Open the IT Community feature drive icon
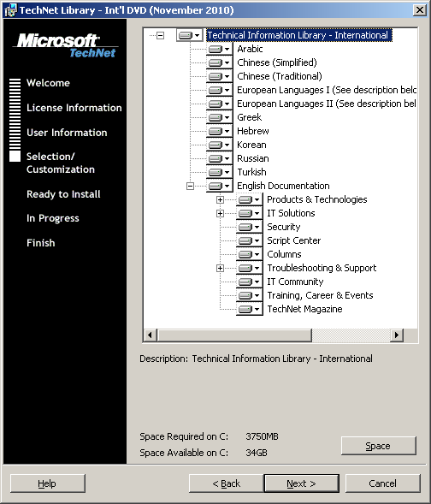Viewport: 431px width, 504px height. tap(249, 282)
